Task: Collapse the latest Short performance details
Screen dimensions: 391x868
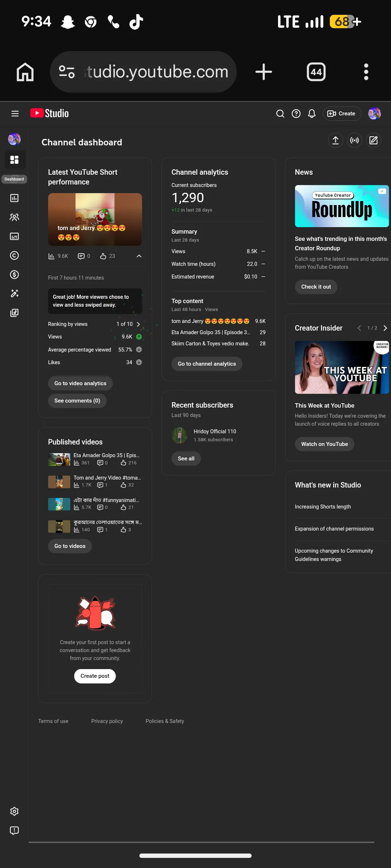Action: pos(139,256)
